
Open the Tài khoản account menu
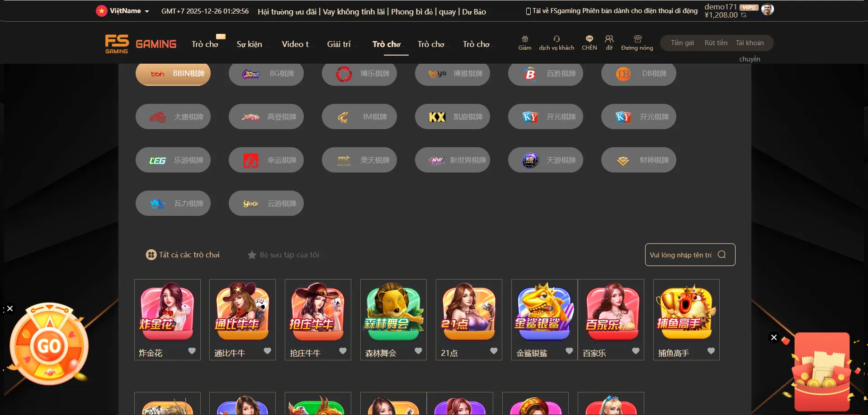pyautogui.click(x=750, y=43)
